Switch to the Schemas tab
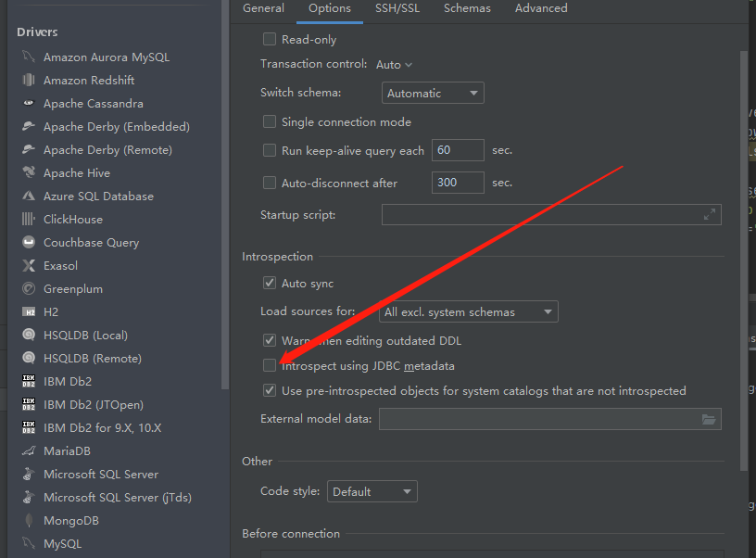 (467, 7)
